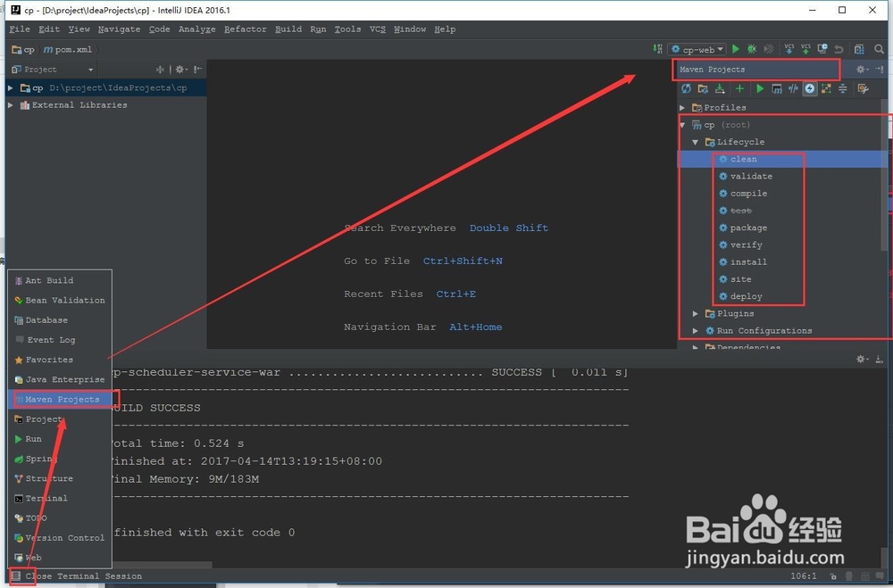Click pom.xml breadcrumb in navigation bar
893x588 pixels.
68,50
